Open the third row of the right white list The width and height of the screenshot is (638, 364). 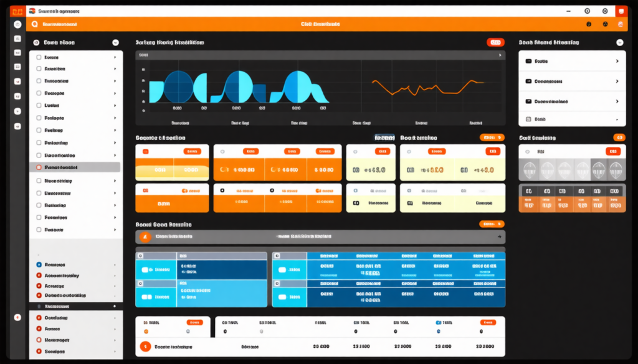point(572,101)
